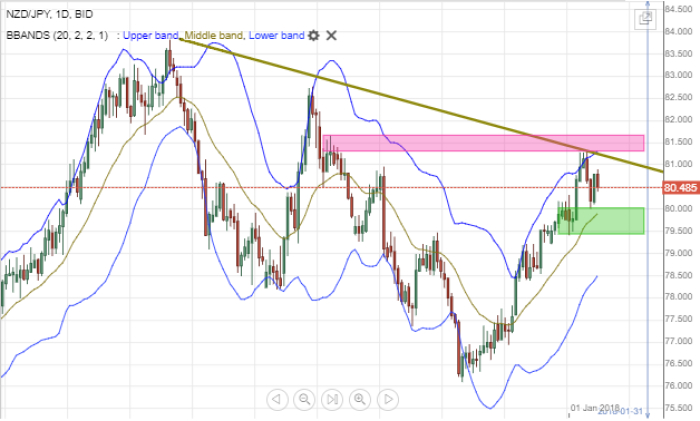Click the 84.000 price axis label

[x=678, y=31]
